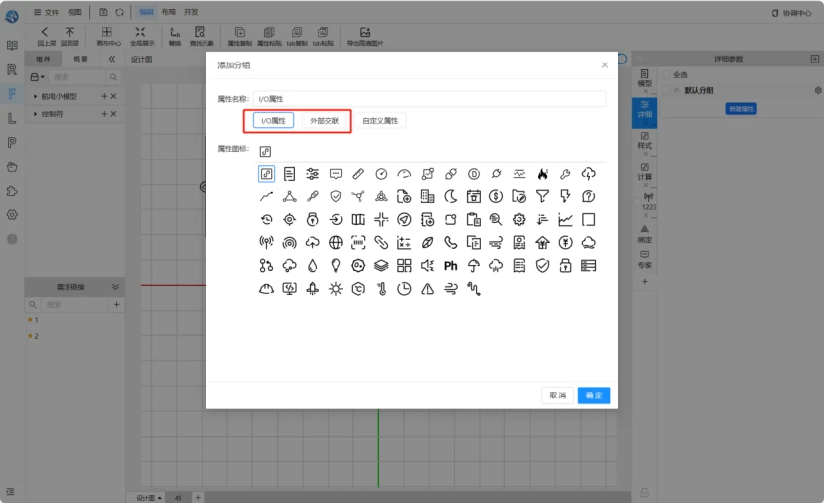
Task: Pick the phone handset icon
Action: coord(451,242)
